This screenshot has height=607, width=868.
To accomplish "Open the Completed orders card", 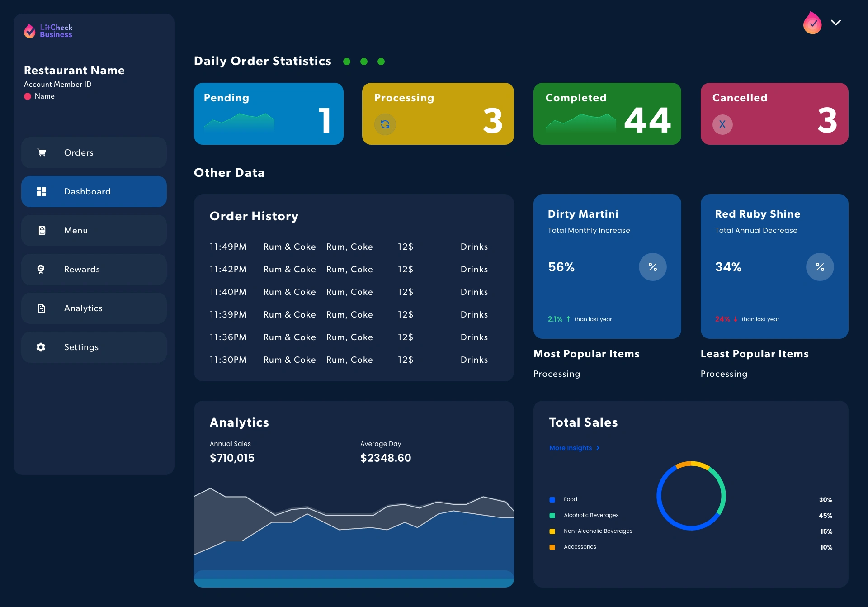I will pyautogui.click(x=607, y=114).
